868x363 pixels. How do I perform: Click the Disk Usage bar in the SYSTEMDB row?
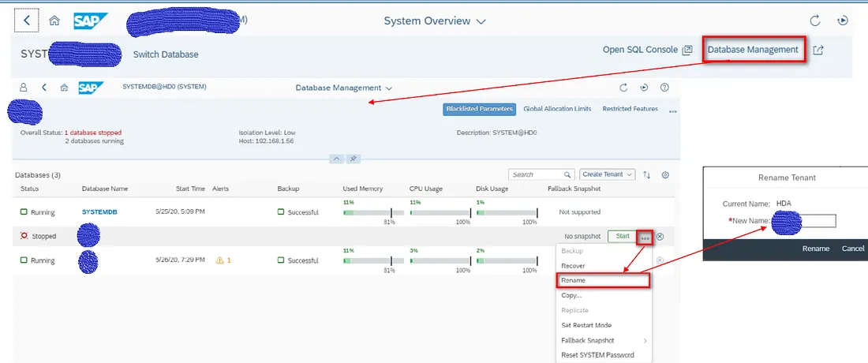(x=507, y=212)
